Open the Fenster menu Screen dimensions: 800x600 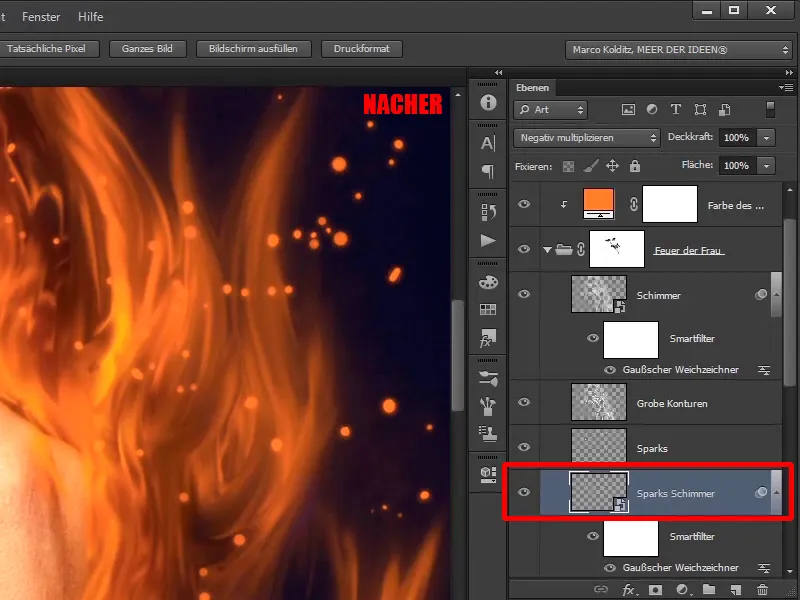click(41, 17)
